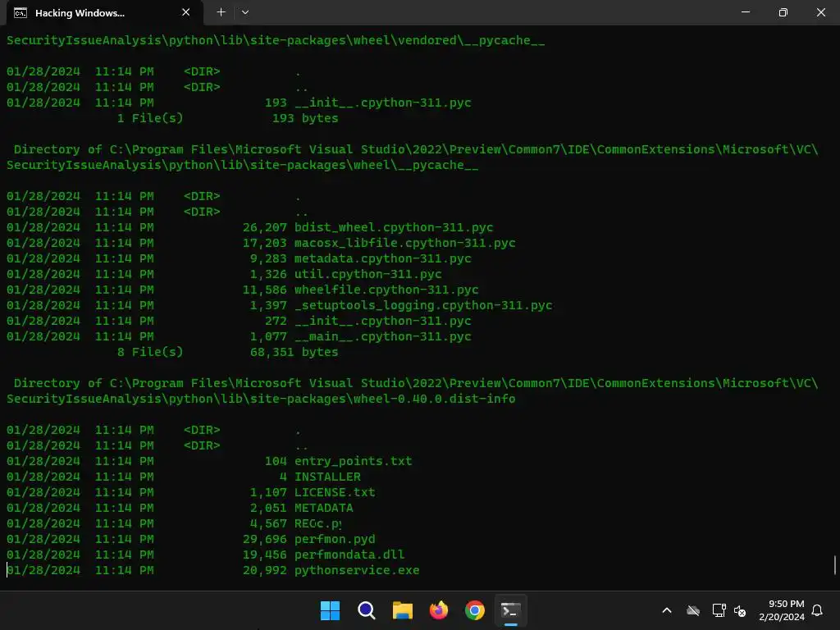Click the 29,696 file size value
Viewport: 840px width, 630px height.
(265, 539)
